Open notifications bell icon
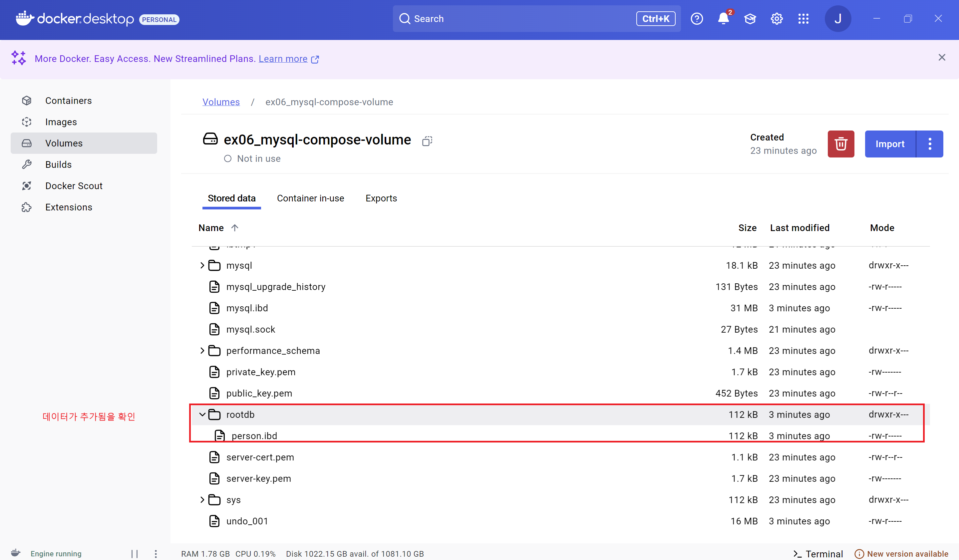This screenshot has width=959, height=560. (723, 19)
